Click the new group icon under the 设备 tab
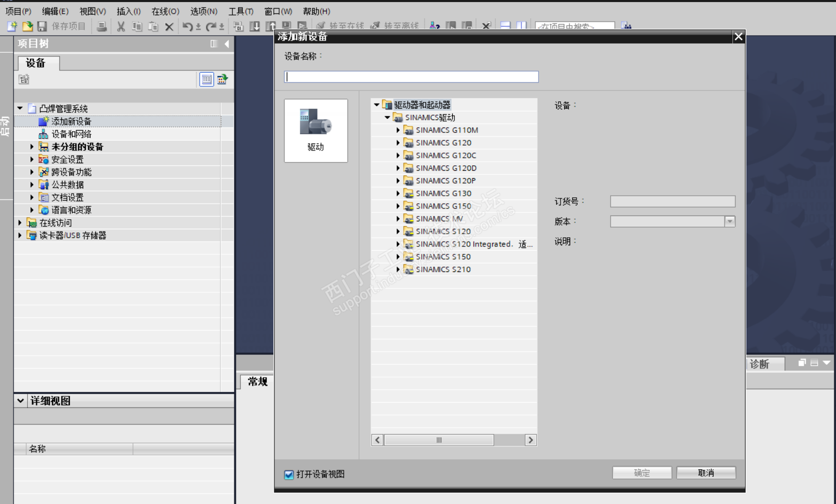Screen dimensions: 836x504 (24, 79)
